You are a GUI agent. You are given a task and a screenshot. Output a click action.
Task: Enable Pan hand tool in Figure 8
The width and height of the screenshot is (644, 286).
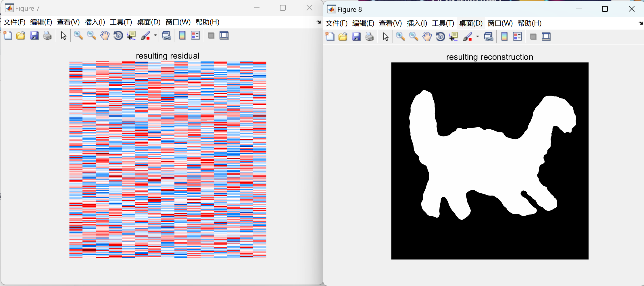(x=427, y=37)
